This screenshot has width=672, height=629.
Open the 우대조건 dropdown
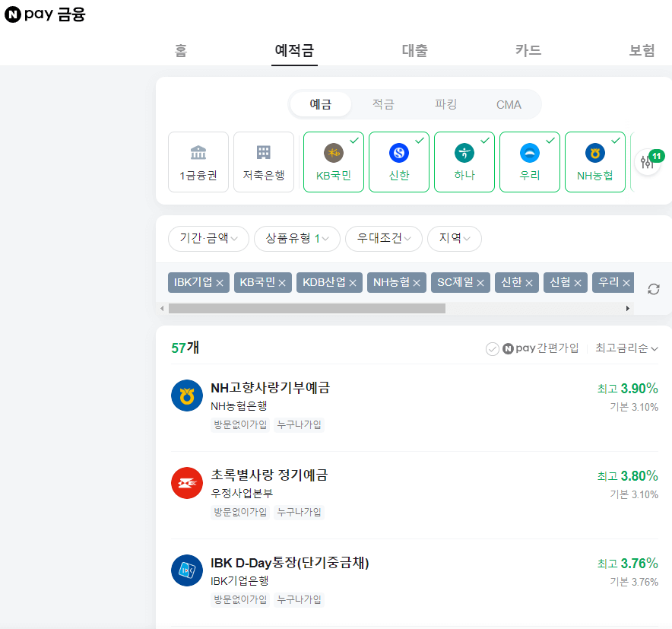pyautogui.click(x=383, y=238)
